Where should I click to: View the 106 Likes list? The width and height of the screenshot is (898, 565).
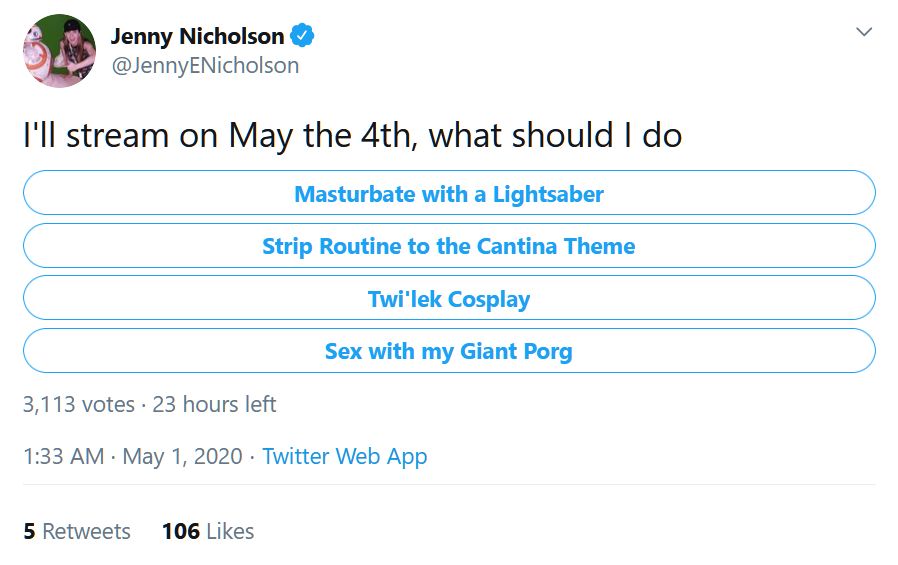tap(208, 531)
